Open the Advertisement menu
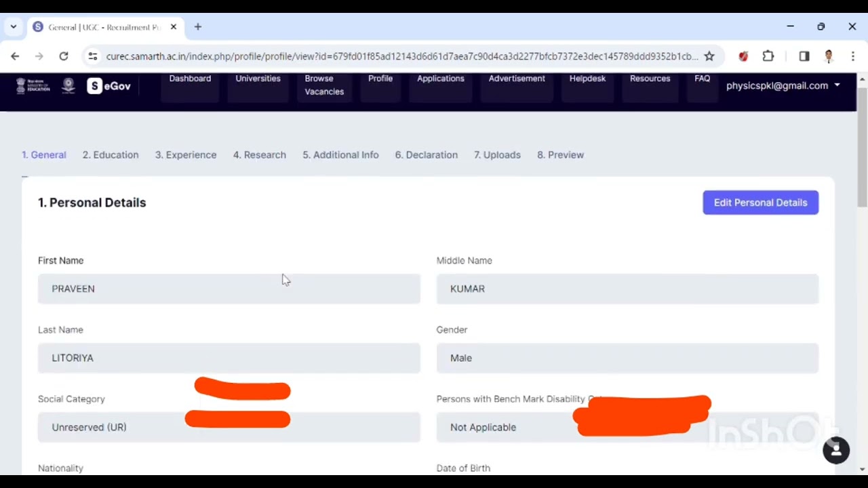Viewport: 868px width, 488px height. (x=517, y=79)
